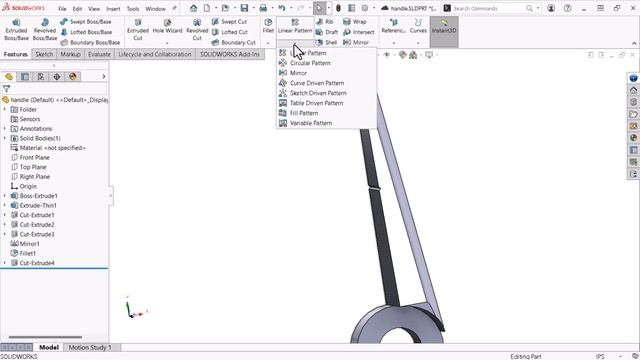Click the Print icon
The width and height of the screenshot is (640, 360).
(x=263, y=8)
